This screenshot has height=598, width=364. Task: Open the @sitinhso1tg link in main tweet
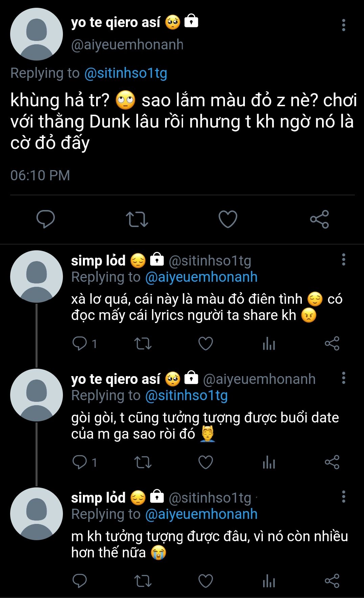click(x=126, y=73)
